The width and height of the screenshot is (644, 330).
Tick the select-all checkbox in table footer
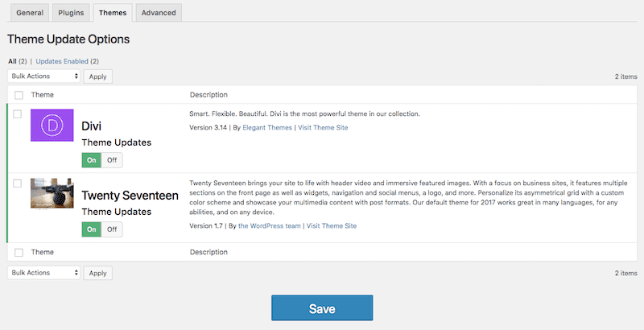[x=19, y=253]
